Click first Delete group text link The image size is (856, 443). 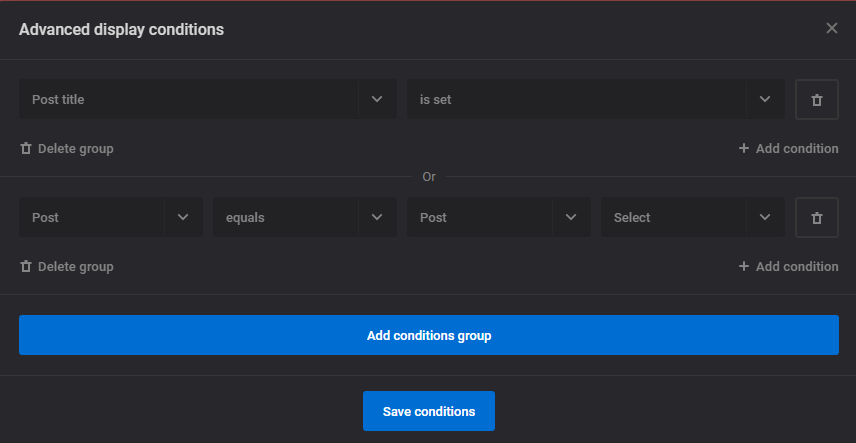click(x=76, y=149)
